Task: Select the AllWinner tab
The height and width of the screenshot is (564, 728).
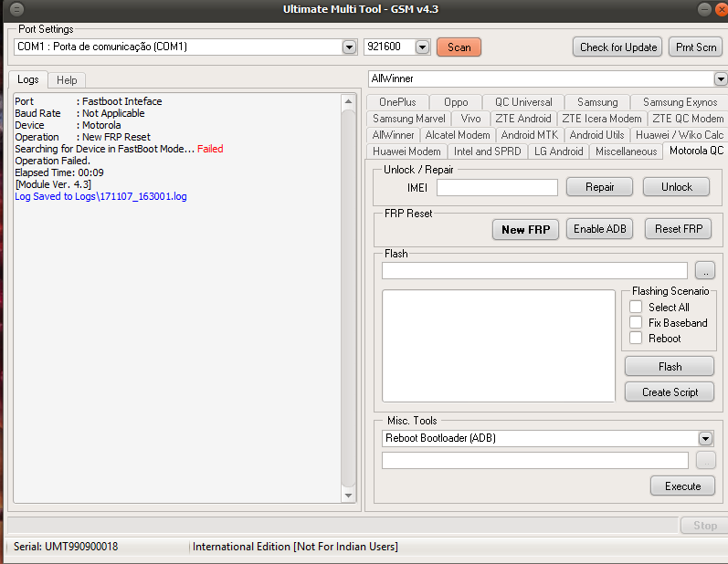Action: coord(393,135)
